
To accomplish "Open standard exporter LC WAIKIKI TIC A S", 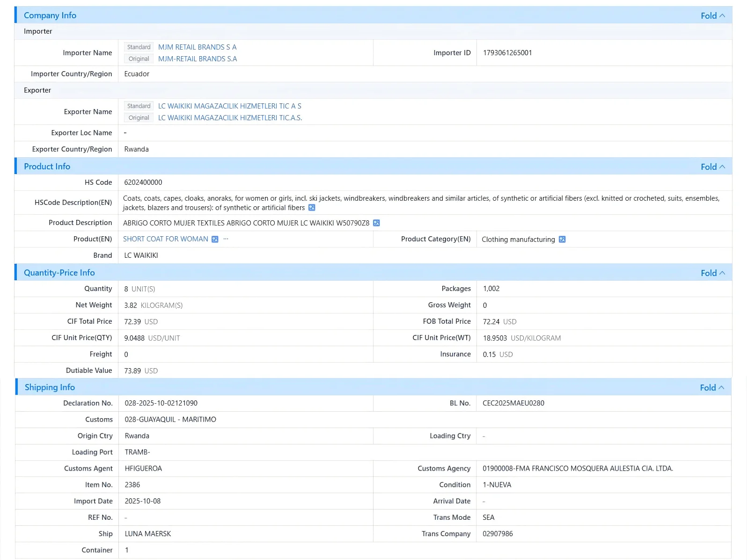I will pyautogui.click(x=230, y=106).
